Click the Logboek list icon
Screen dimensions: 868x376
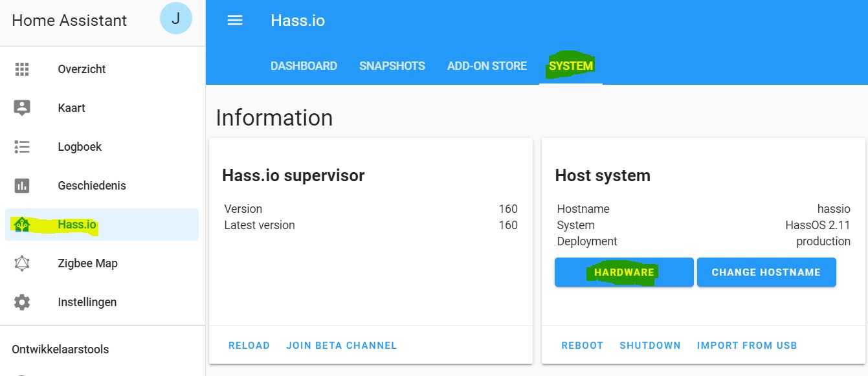click(x=22, y=147)
